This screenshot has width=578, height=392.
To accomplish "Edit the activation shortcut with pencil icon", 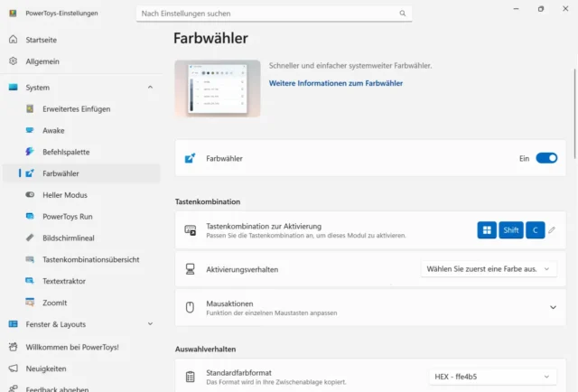I will pos(552,230).
